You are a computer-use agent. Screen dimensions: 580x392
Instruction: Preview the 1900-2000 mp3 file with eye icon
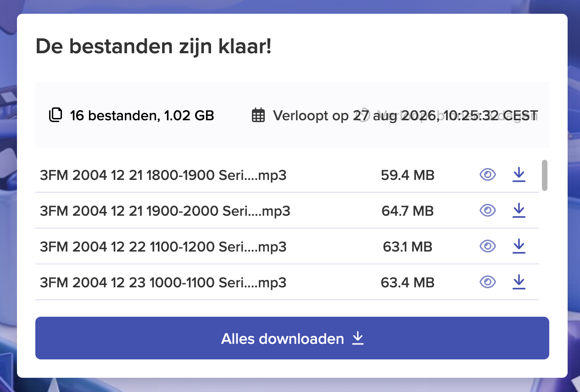pyautogui.click(x=488, y=210)
